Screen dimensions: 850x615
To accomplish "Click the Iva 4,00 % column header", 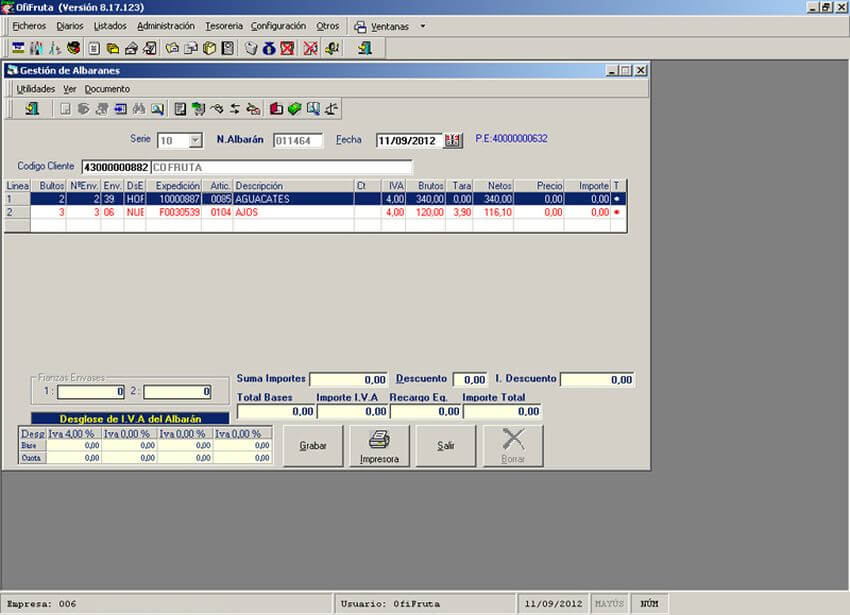I will (x=74, y=434).
